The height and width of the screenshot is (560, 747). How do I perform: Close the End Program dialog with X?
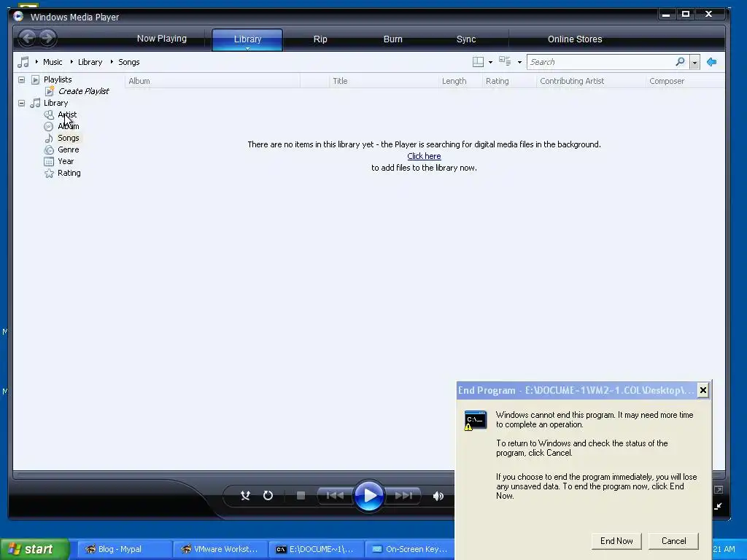(x=703, y=391)
